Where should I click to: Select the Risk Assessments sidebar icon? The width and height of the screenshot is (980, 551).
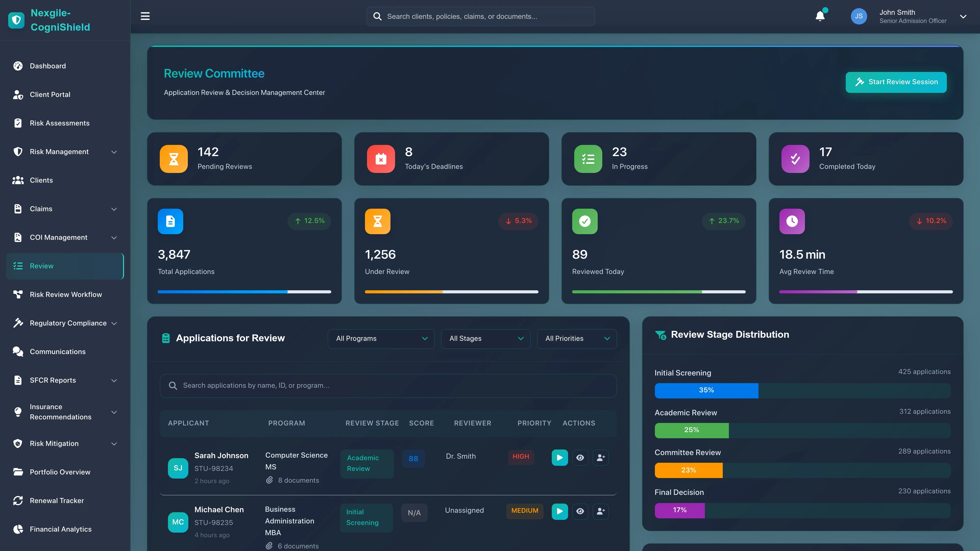click(18, 123)
